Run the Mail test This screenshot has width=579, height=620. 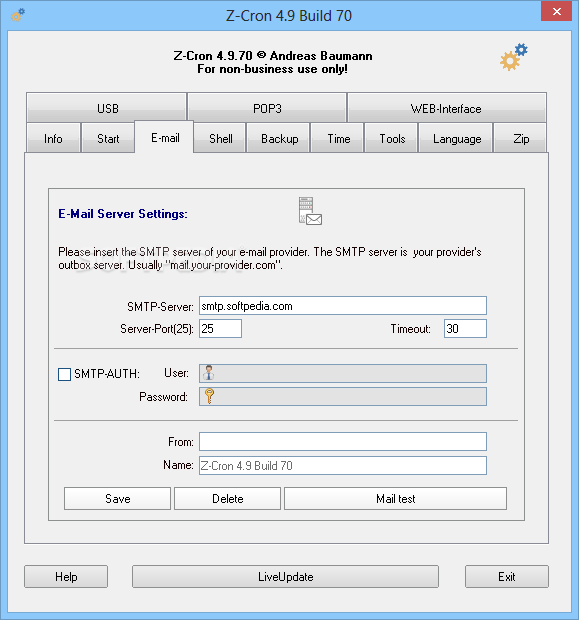tap(395, 499)
